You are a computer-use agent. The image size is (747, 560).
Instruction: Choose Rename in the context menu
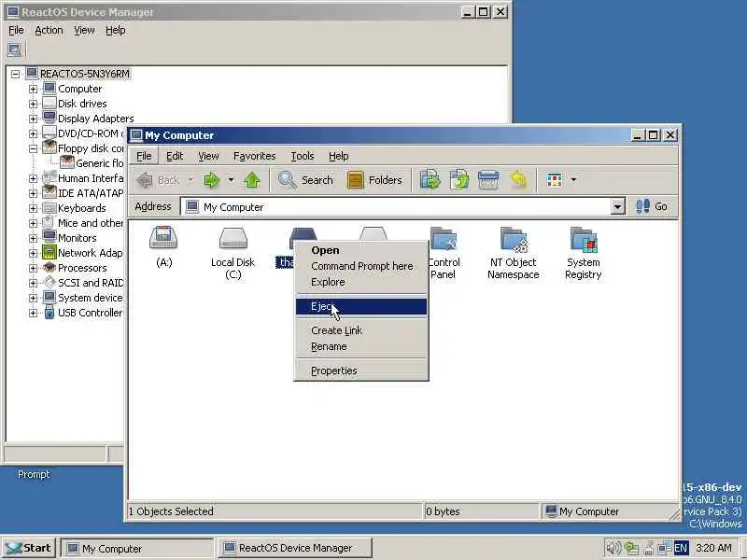pyautogui.click(x=361, y=346)
